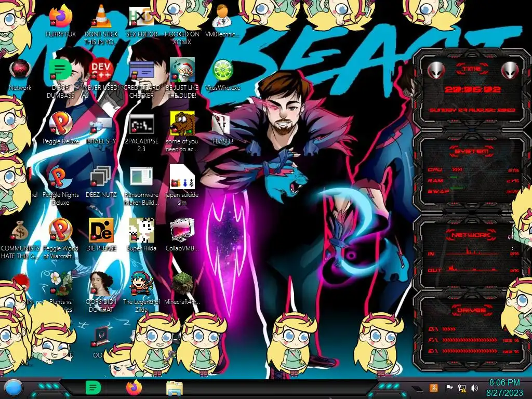Image resolution: width=532 pixels, height=399 pixels.
Task: Click the RAM usage meter row
Action: 474,180
